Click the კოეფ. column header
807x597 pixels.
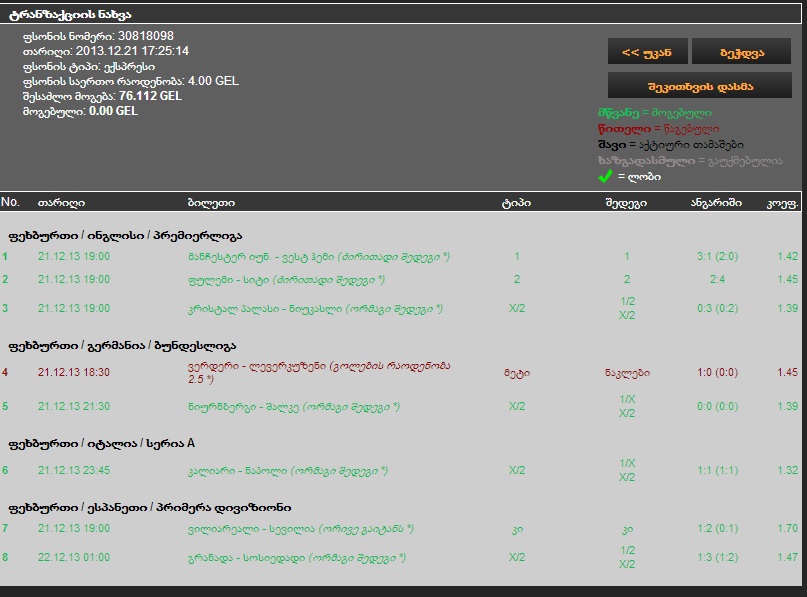tap(782, 203)
